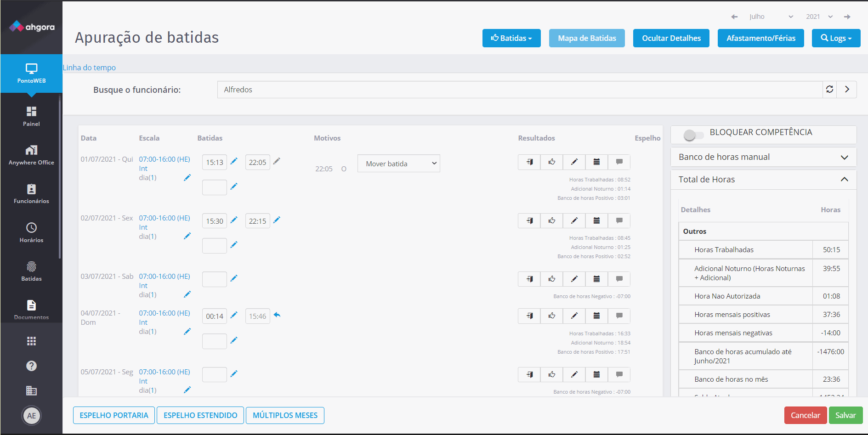The image size is (868, 435).
Task: Go to next employee with arrow
Action: click(x=847, y=90)
